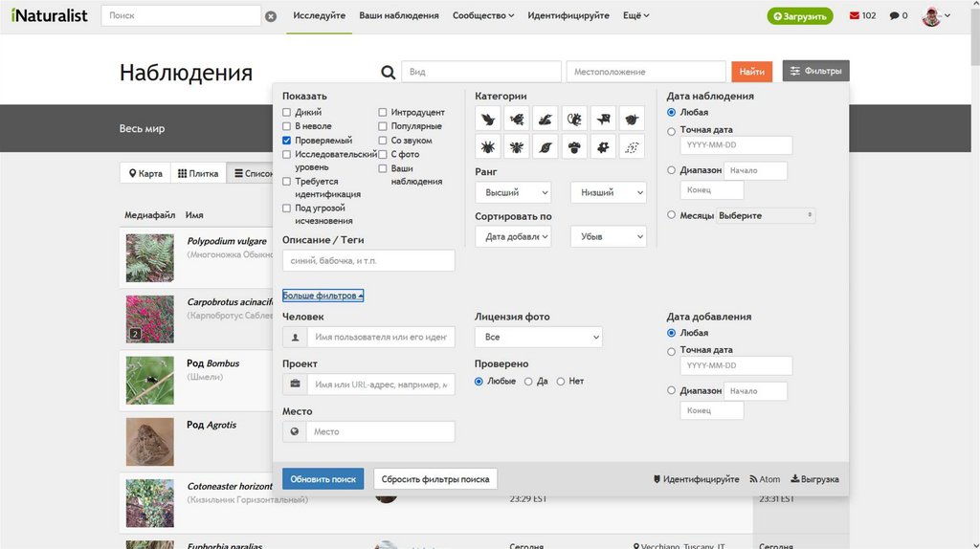Collapse the Больше фильтров expander
Screen dimensions: 980x549
coord(323,296)
